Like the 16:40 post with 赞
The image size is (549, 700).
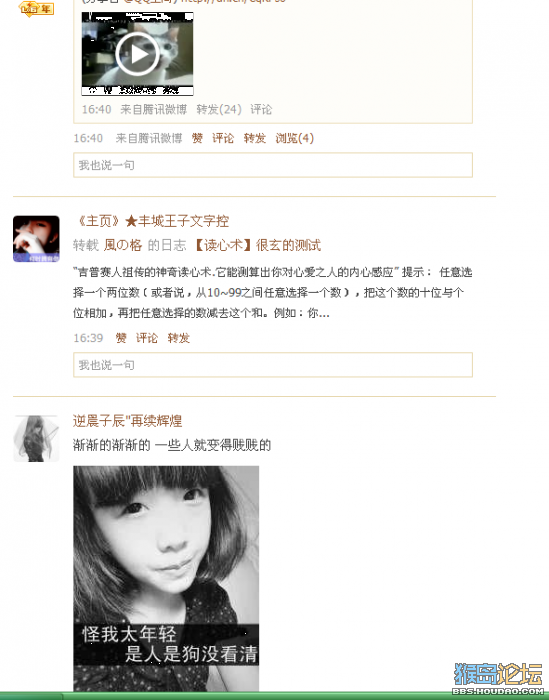[197, 138]
